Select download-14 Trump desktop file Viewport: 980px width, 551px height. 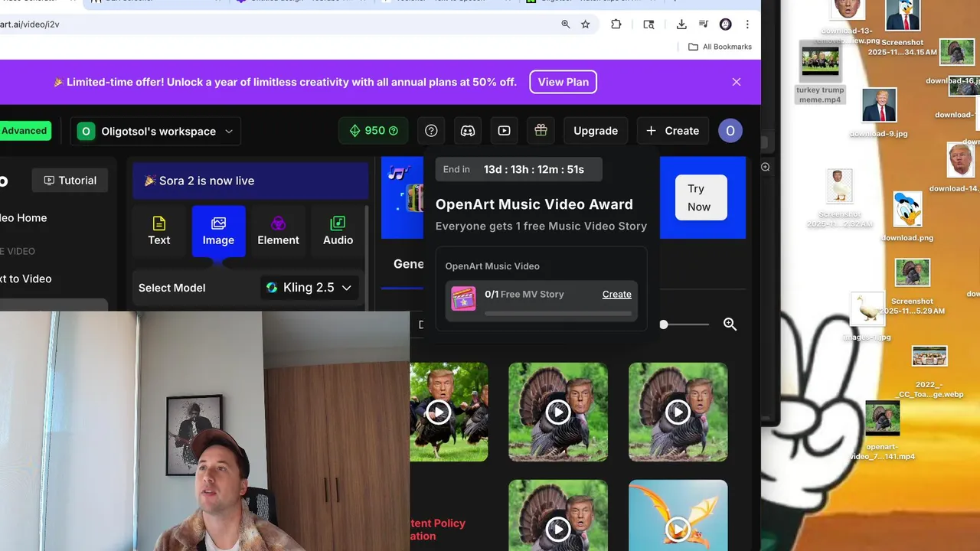[x=959, y=167]
